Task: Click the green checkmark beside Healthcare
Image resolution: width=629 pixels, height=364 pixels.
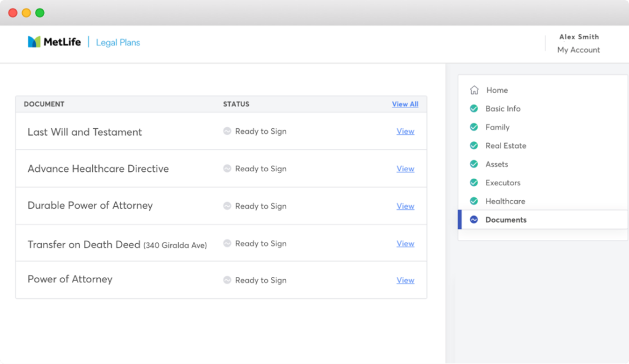Action: tap(474, 201)
